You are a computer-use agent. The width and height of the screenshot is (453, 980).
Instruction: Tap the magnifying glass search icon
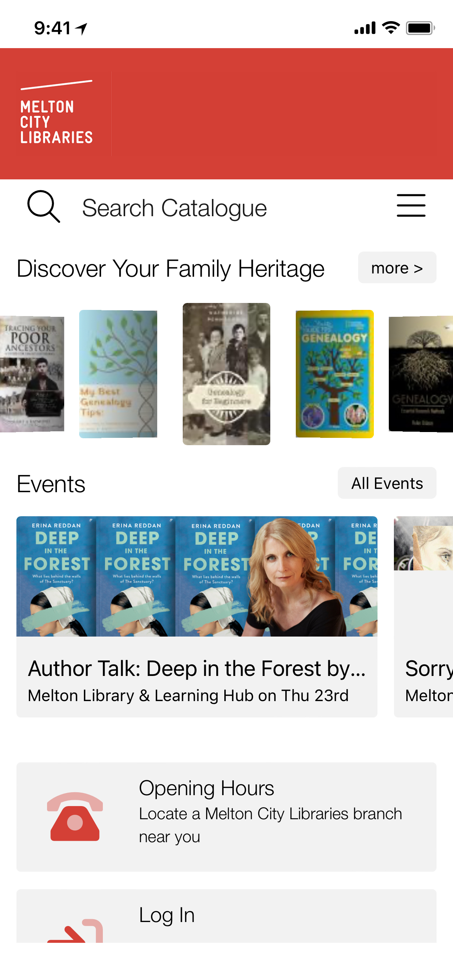43,206
